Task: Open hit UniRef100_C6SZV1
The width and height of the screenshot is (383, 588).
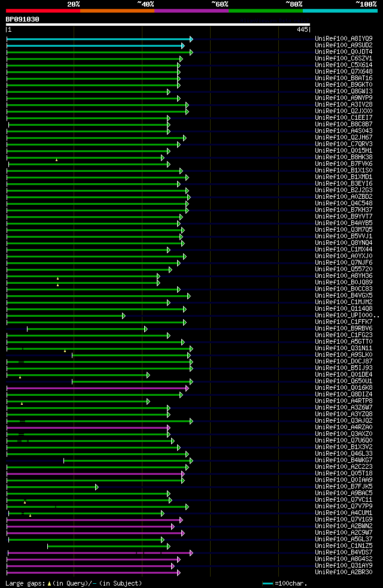Action: pyautogui.click(x=344, y=59)
